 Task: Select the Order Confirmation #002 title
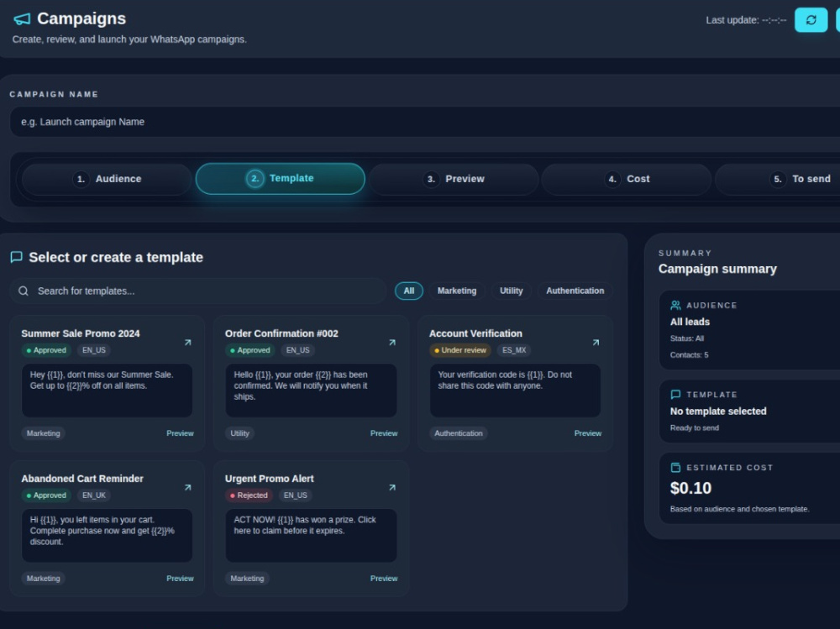(x=281, y=333)
